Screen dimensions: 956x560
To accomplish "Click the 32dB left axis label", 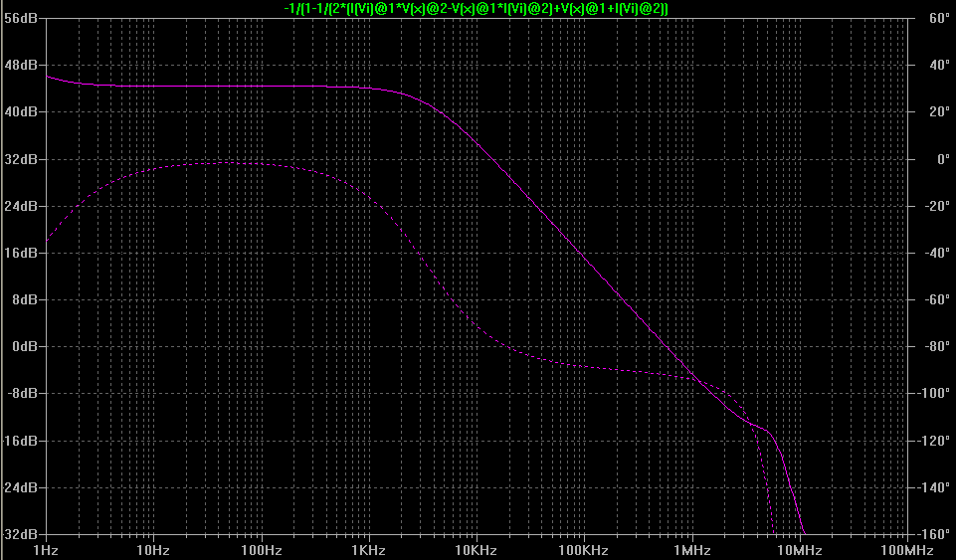I will 21,159.
